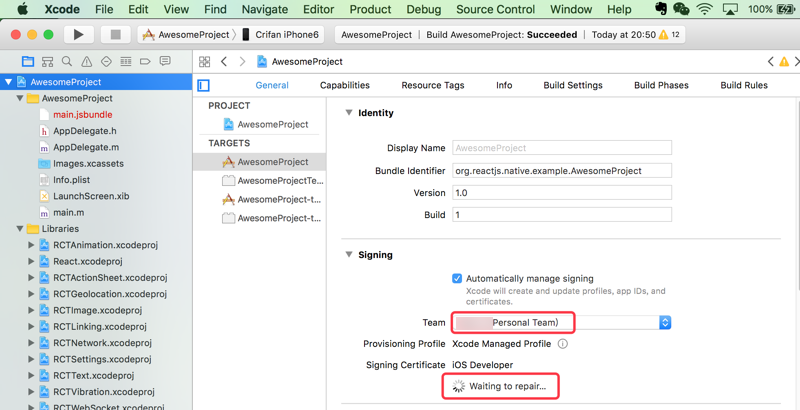Open the Report navigator speech-bubble icon

point(166,62)
